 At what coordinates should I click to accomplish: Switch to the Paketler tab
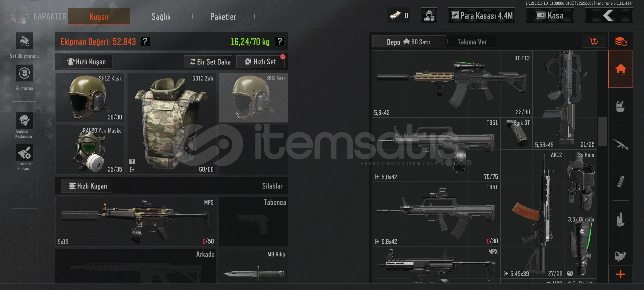click(223, 17)
